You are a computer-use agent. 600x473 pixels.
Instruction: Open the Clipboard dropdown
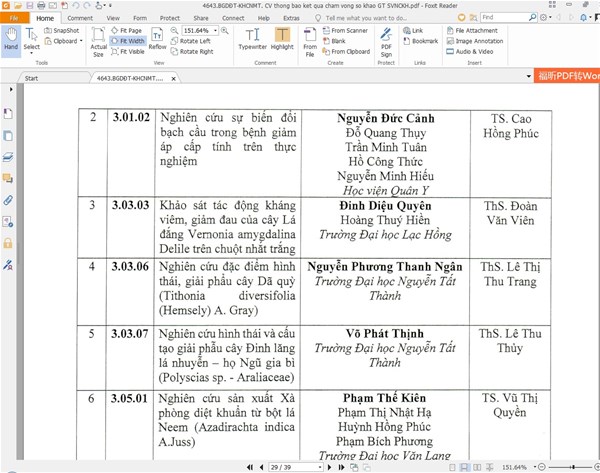pyautogui.click(x=68, y=41)
